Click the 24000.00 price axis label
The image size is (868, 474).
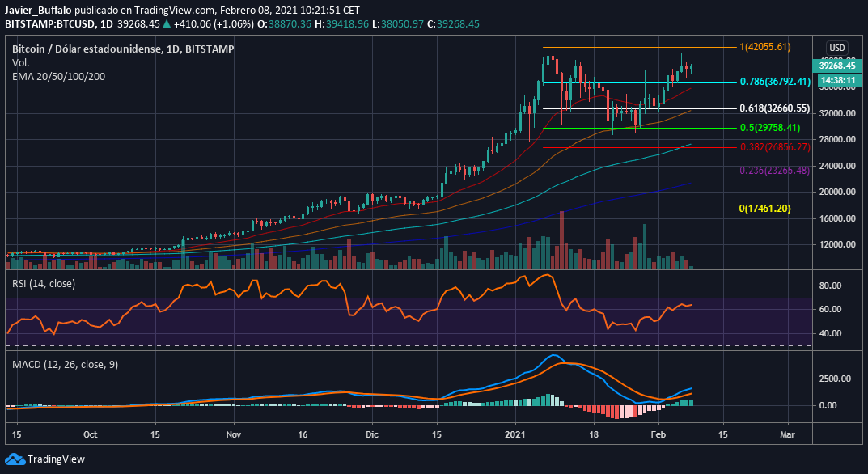coord(836,166)
